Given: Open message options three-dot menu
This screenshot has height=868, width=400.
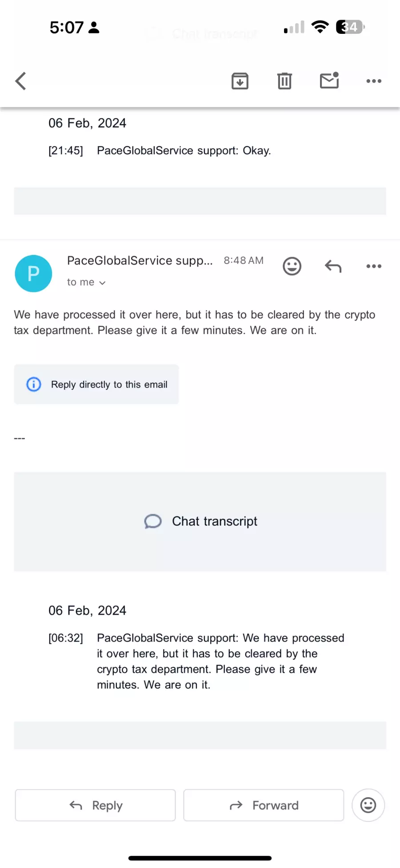Looking at the screenshot, I should pyautogui.click(x=374, y=266).
